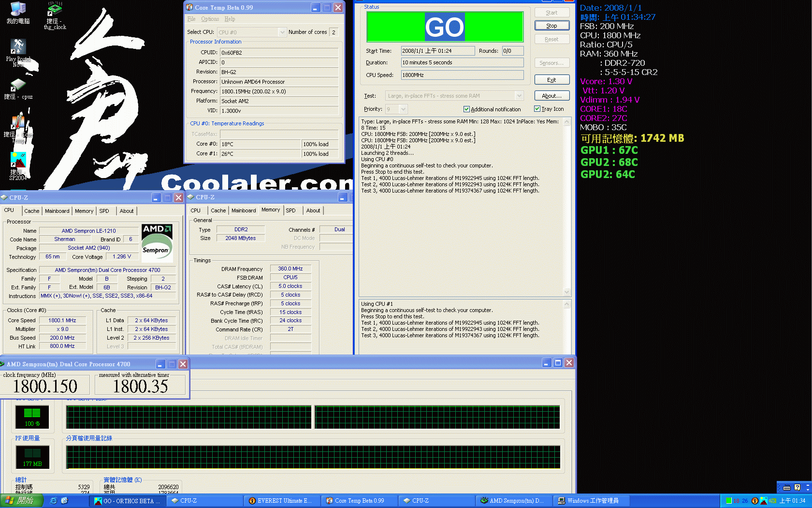This screenshot has height=508, width=812.
Task: Click the EVEREST info tray icon
Action: 754,501
